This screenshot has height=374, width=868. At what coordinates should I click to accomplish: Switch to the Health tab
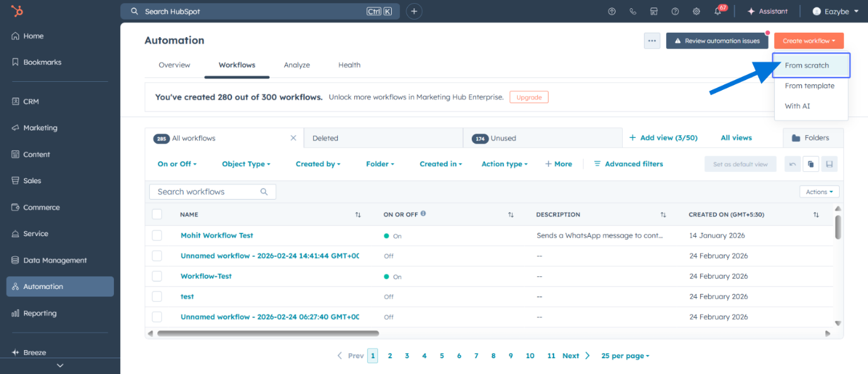[x=349, y=65]
